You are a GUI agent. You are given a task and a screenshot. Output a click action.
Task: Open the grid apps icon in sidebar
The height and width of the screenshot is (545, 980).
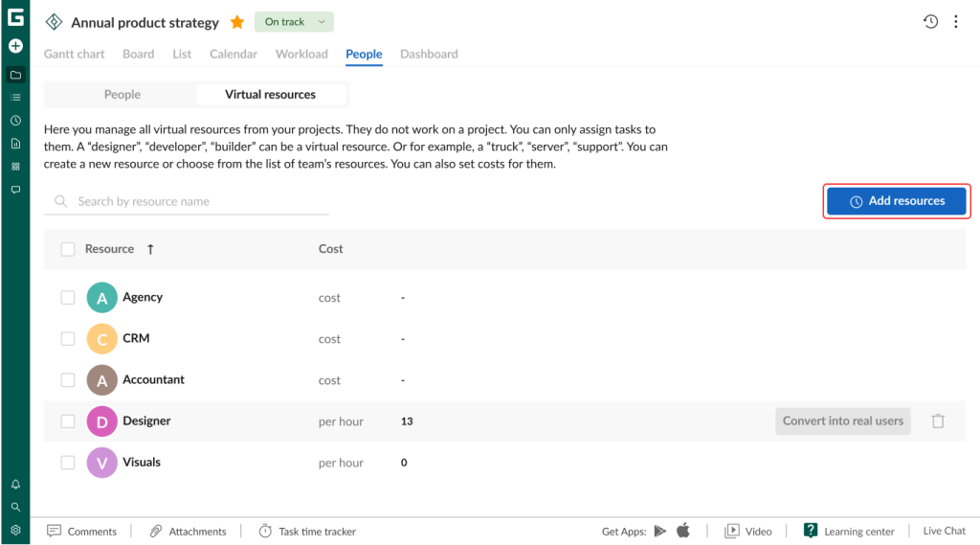click(x=15, y=167)
